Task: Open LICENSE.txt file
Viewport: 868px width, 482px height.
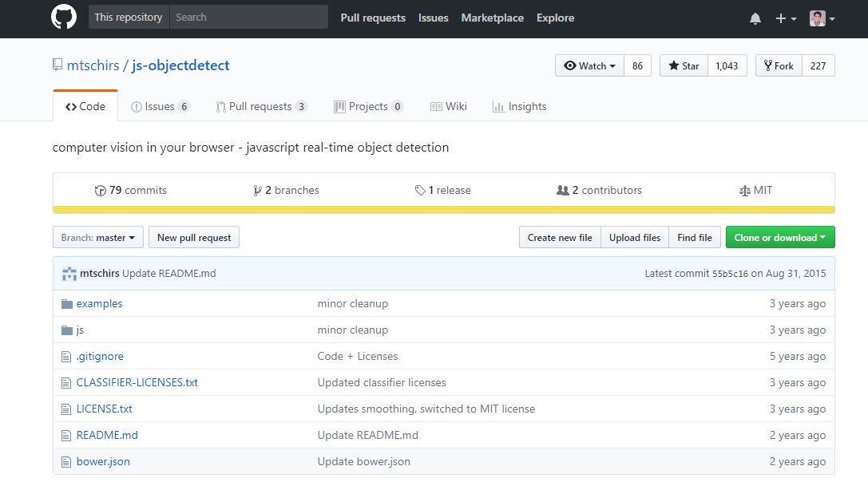Action: (x=105, y=409)
